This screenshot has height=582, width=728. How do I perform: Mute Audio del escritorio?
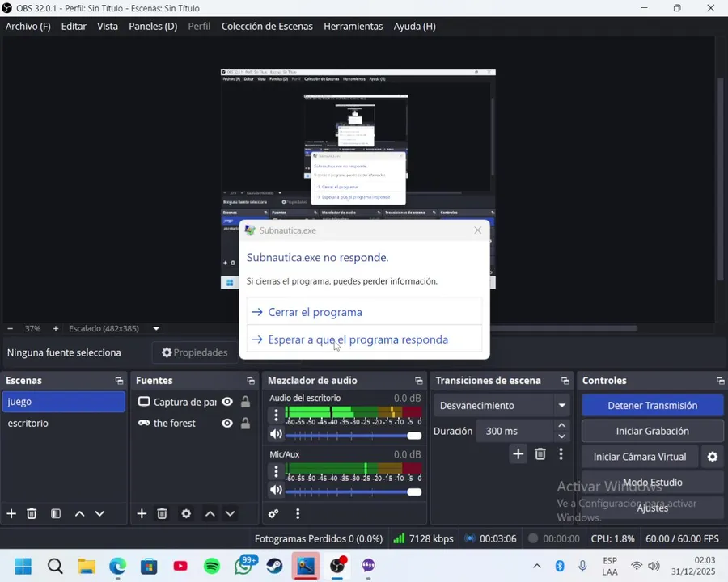click(x=277, y=434)
